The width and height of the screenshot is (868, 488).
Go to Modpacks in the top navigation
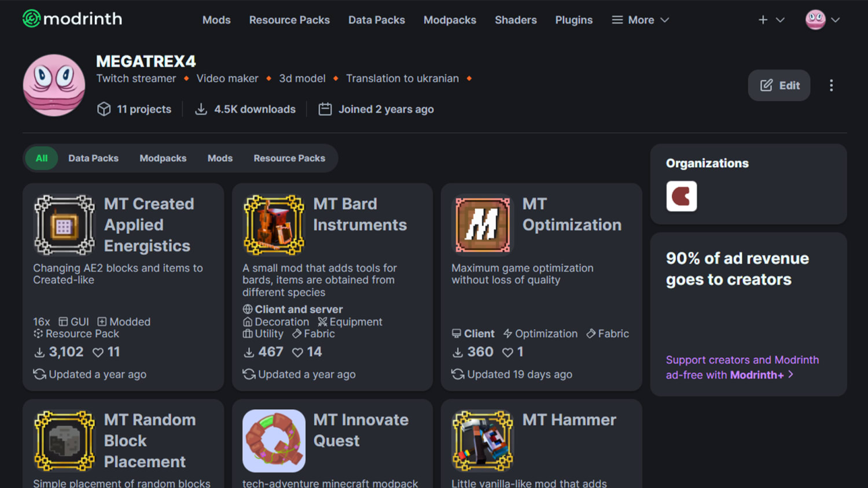[x=450, y=20]
